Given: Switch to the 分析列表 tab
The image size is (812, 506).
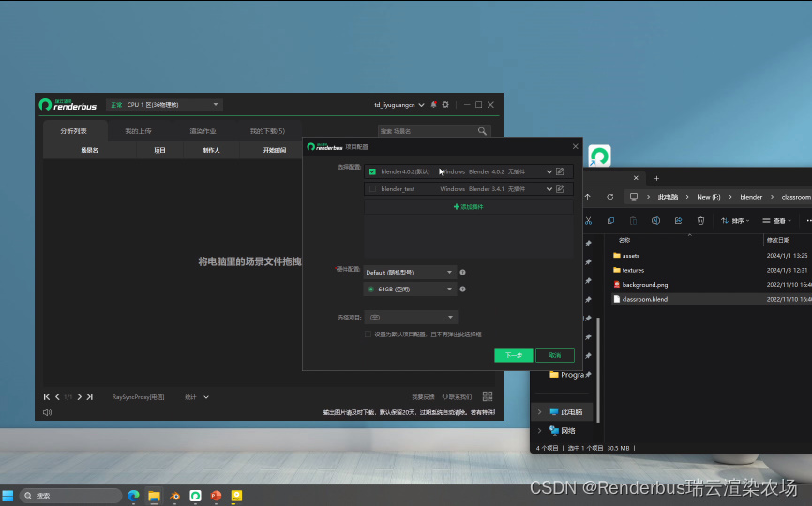Looking at the screenshot, I should [x=73, y=131].
